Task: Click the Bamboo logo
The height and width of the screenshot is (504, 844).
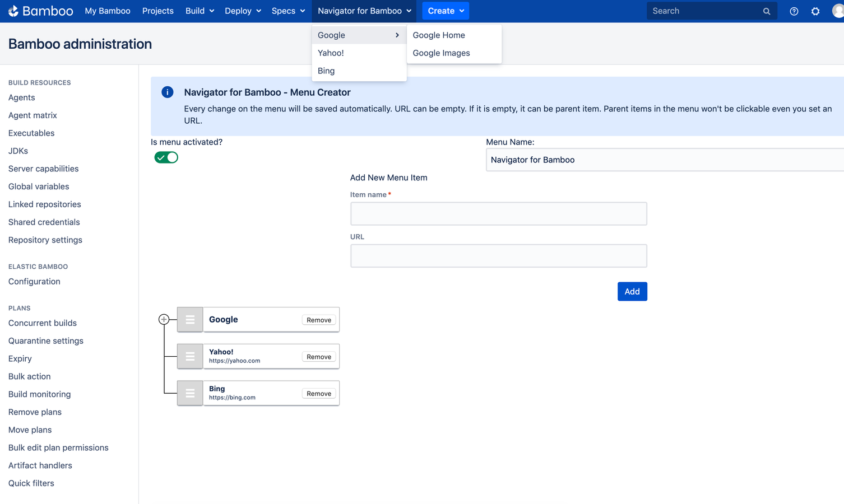Action: click(40, 11)
